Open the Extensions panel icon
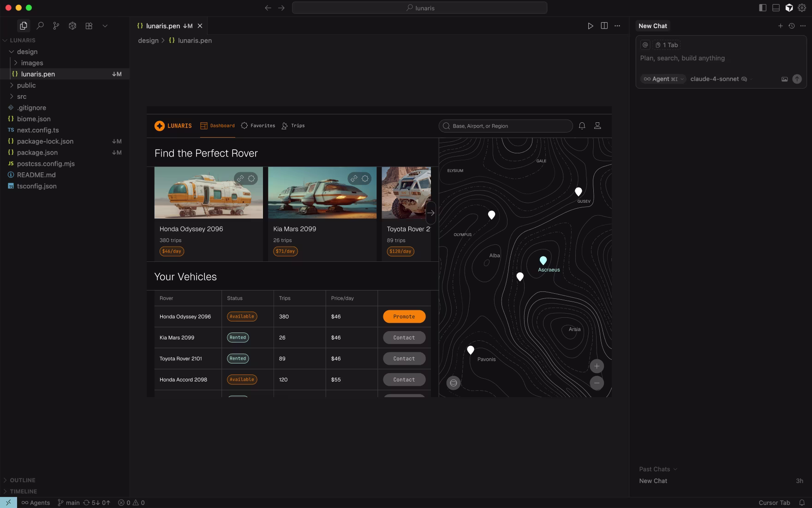This screenshot has height=508, width=812. 72,26
